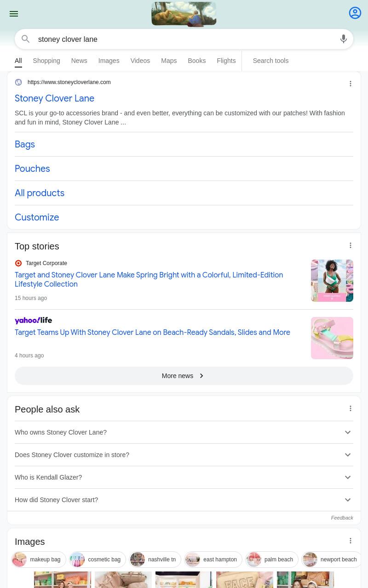The width and height of the screenshot is (368, 588).
Task: Expand "Who is Kendall Glazer?" question
Action: [x=184, y=477]
